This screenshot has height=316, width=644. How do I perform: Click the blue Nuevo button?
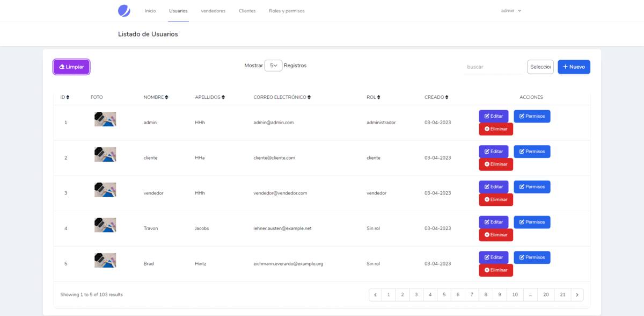pos(574,67)
